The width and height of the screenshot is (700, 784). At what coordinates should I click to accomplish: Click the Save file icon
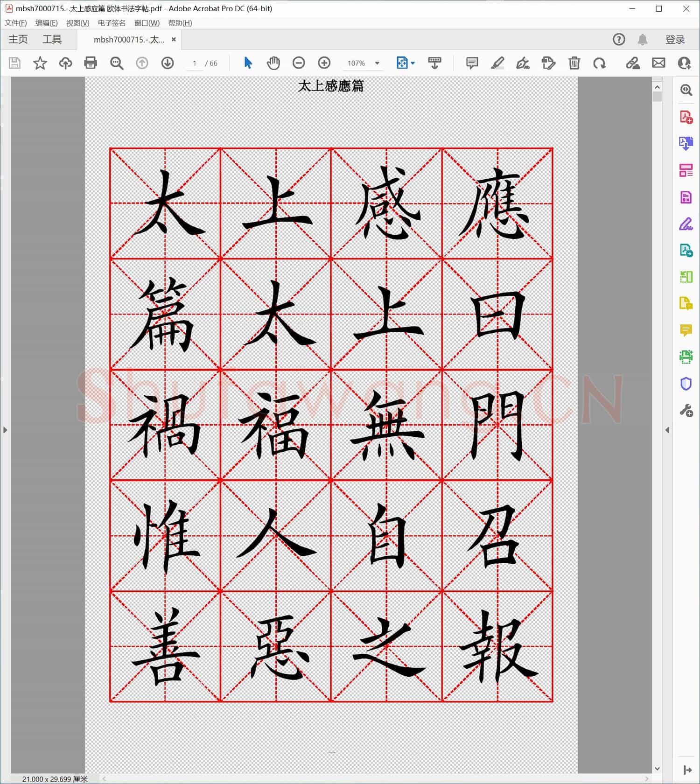tap(14, 63)
